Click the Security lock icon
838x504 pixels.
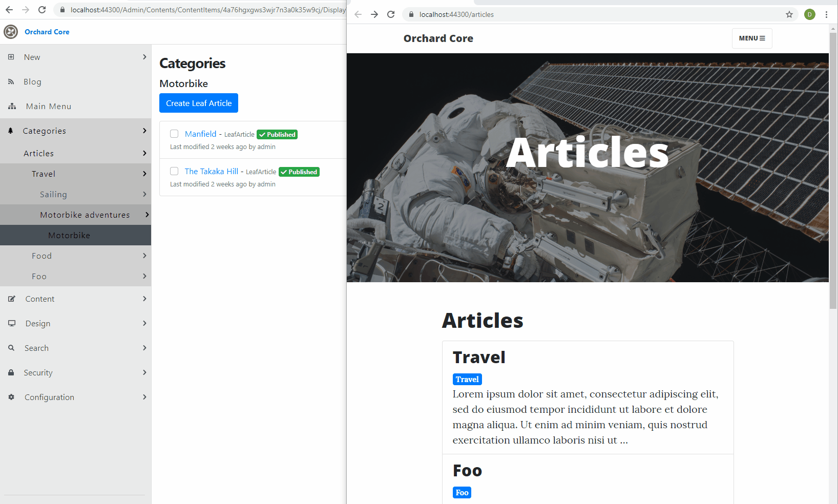(x=11, y=372)
